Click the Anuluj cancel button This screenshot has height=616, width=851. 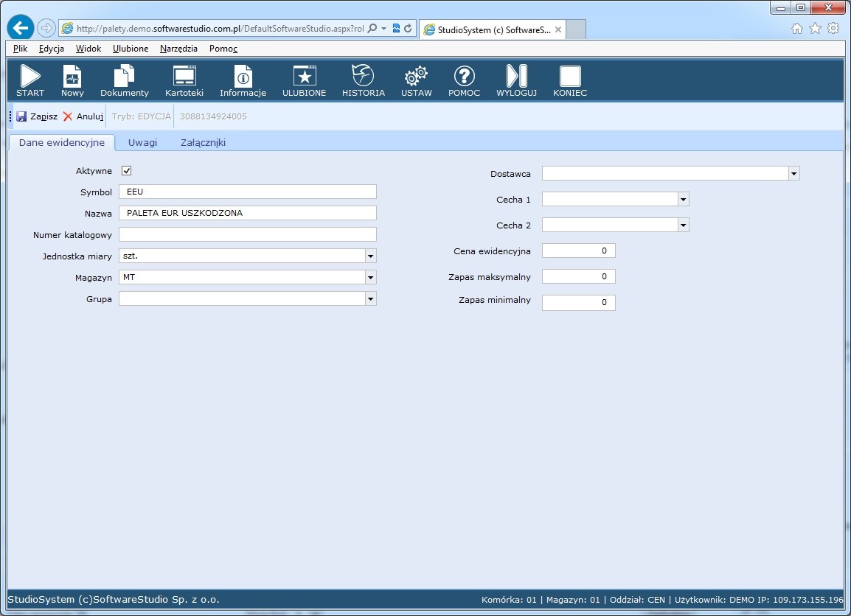coord(83,116)
